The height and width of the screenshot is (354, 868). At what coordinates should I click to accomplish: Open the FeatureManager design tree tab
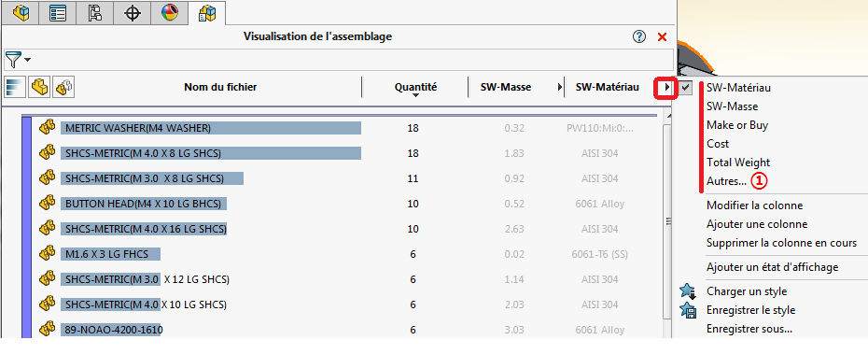[x=21, y=12]
